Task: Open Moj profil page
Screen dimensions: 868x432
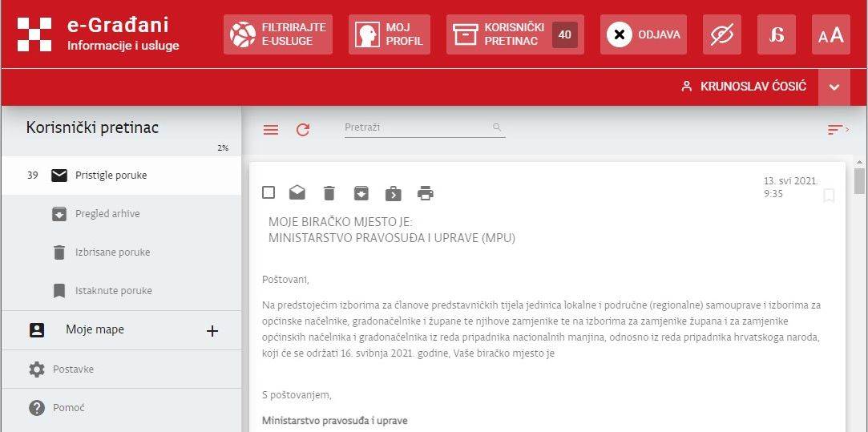Action: [x=390, y=34]
